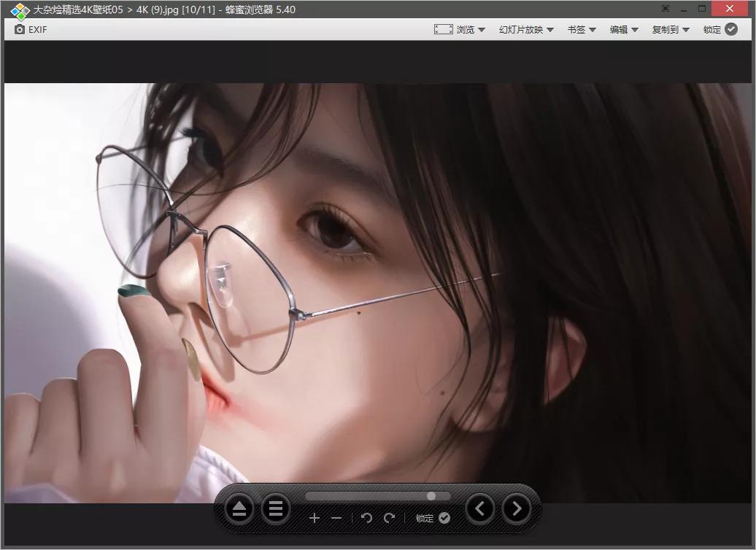
Task: Open the EXIF information panel
Action: click(30, 29)
